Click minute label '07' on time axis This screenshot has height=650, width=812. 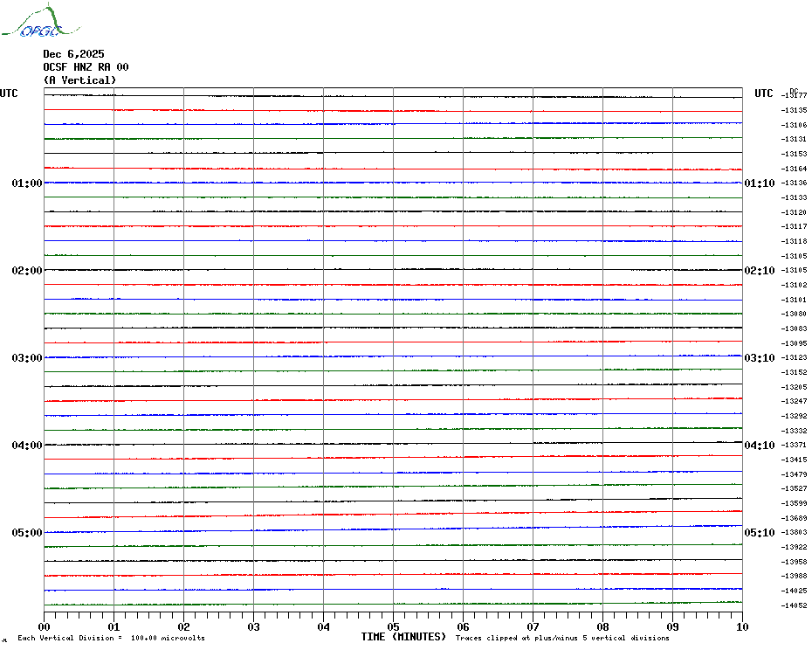coord(533,626)
